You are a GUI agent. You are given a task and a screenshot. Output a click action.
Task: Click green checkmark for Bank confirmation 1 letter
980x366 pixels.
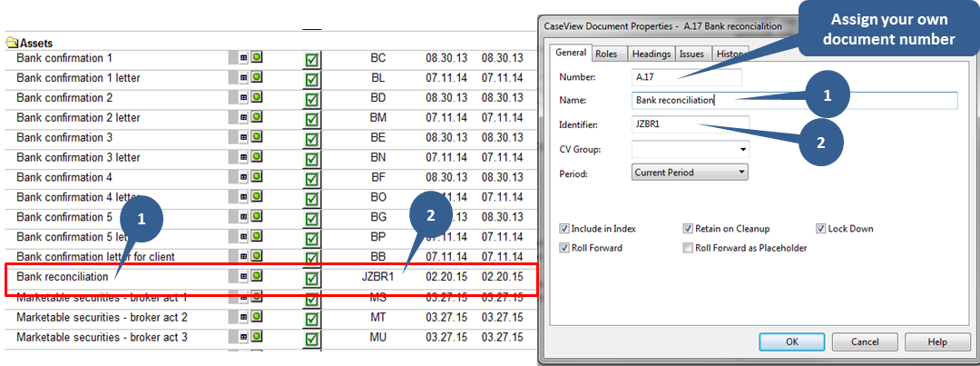[x=312, y=81]
